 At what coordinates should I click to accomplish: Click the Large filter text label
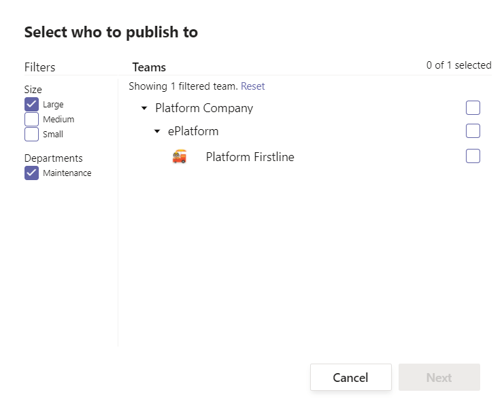(53, 105)
